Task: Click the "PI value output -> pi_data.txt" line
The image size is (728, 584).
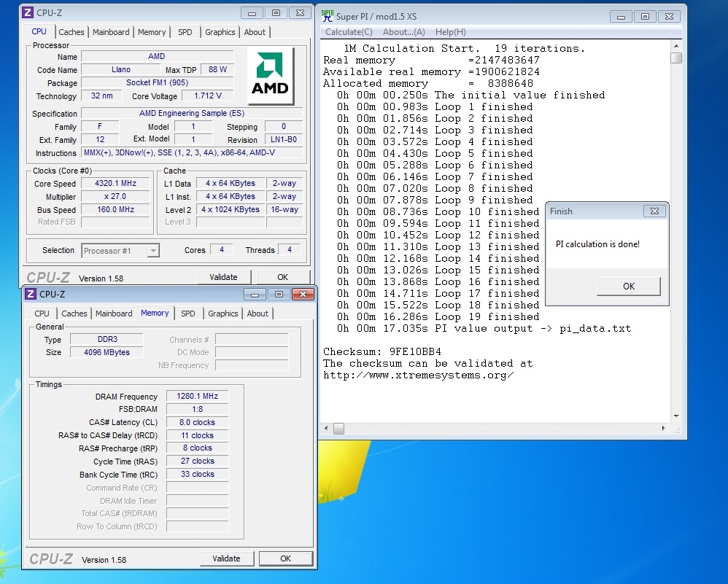Action: pos(533,328)
